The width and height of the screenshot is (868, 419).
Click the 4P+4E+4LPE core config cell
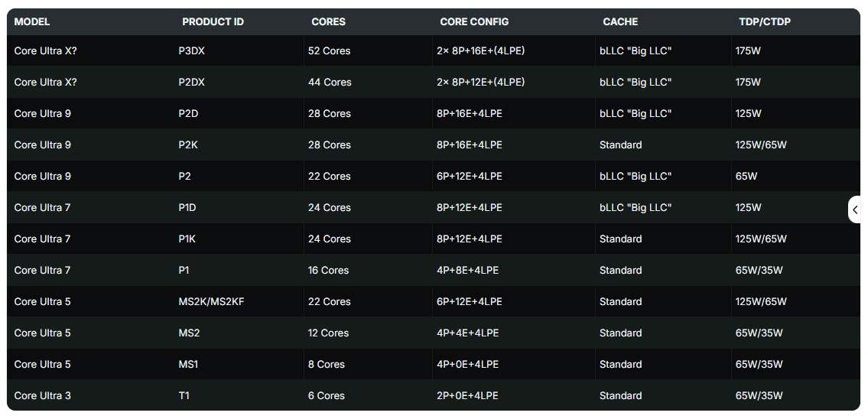(x=467, y=333)
